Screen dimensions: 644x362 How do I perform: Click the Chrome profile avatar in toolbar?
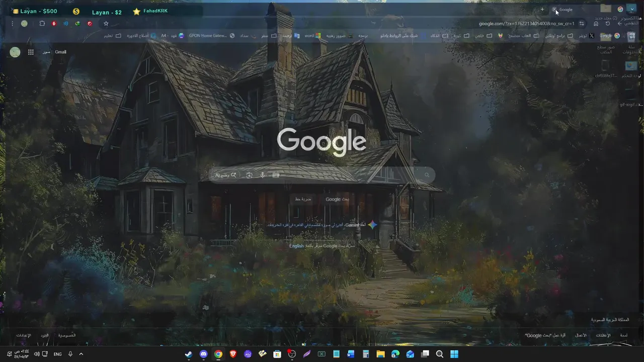[x=24, y=24]
